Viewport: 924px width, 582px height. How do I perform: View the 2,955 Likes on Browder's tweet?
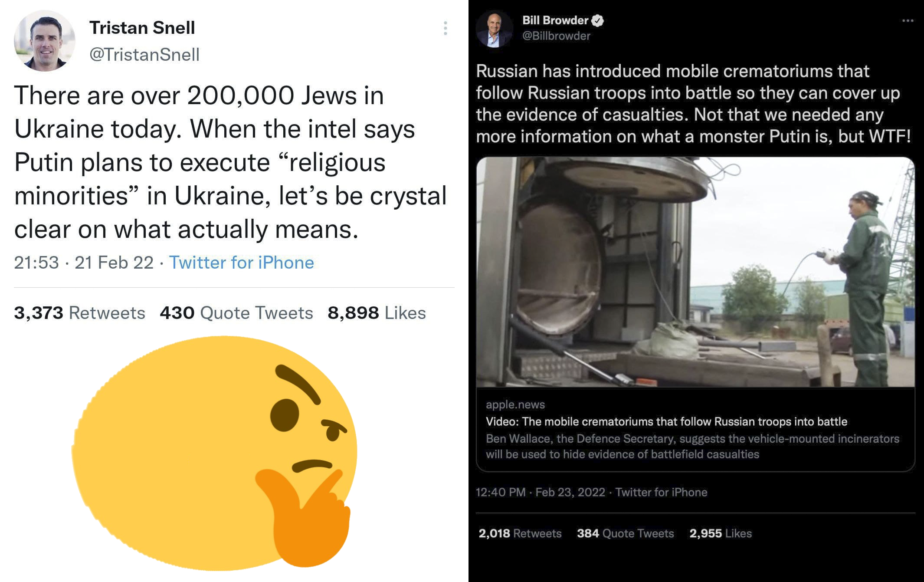[721, 533]
